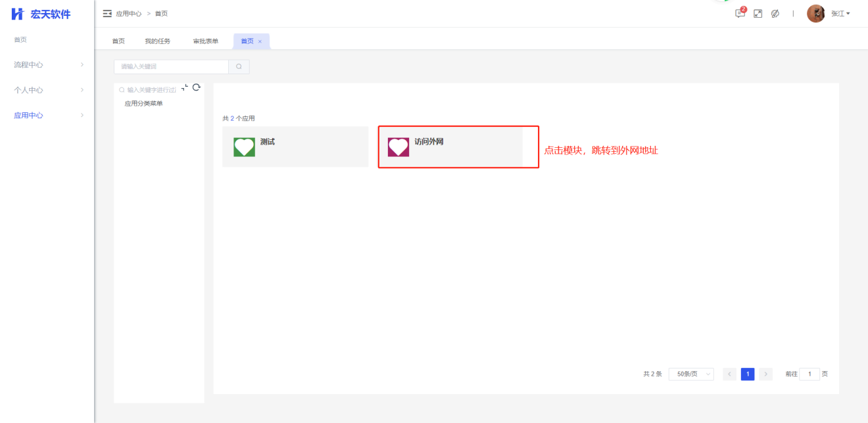Screen dimensions: 868x423
Task: Click 应用中心 in the breadcrumb
Action: (129, 14)
